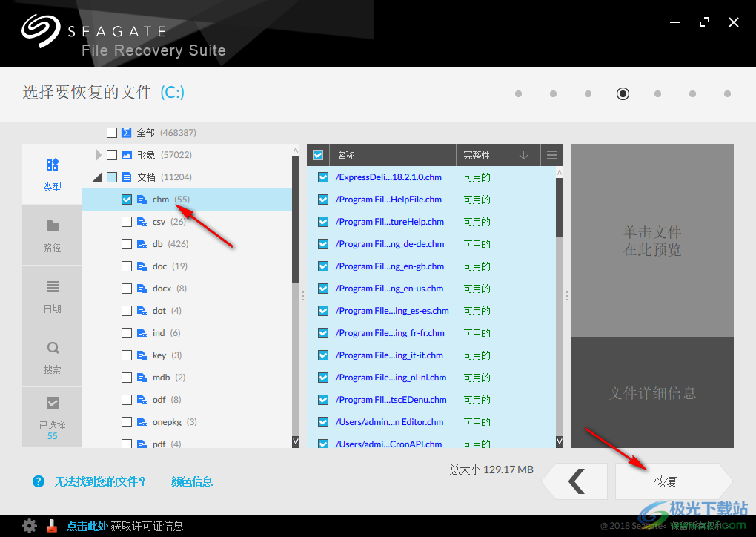Maximize the File Recovery Suite window

pyautogui.click(x=704, y=22)
